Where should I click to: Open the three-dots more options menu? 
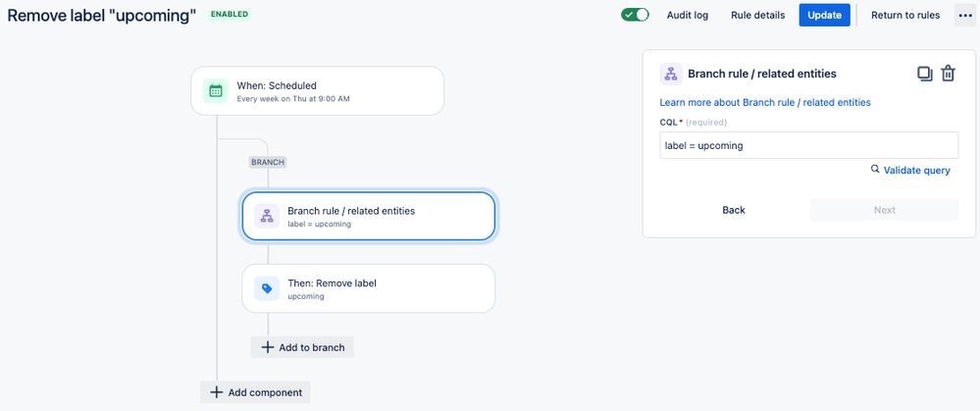click(963, 15)
